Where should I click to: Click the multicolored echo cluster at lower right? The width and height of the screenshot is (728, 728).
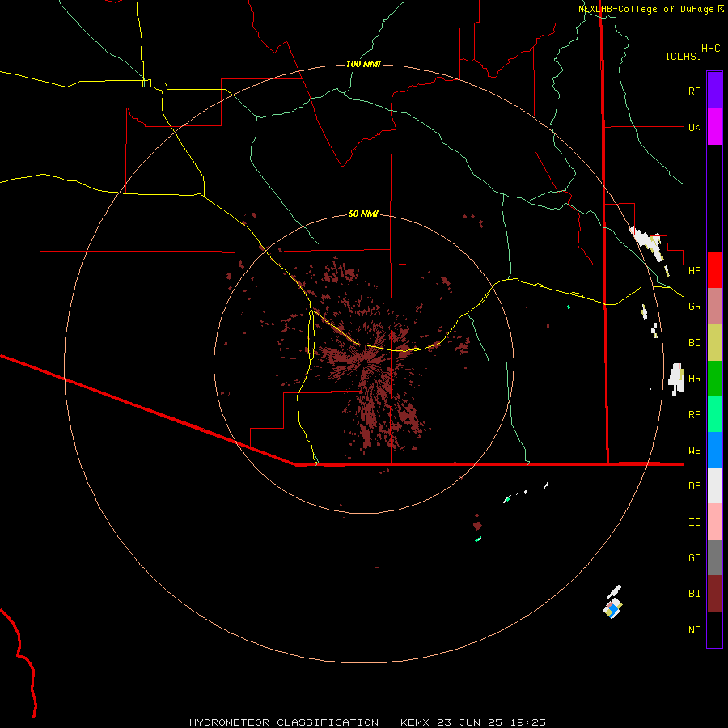[x=613, y=607]
